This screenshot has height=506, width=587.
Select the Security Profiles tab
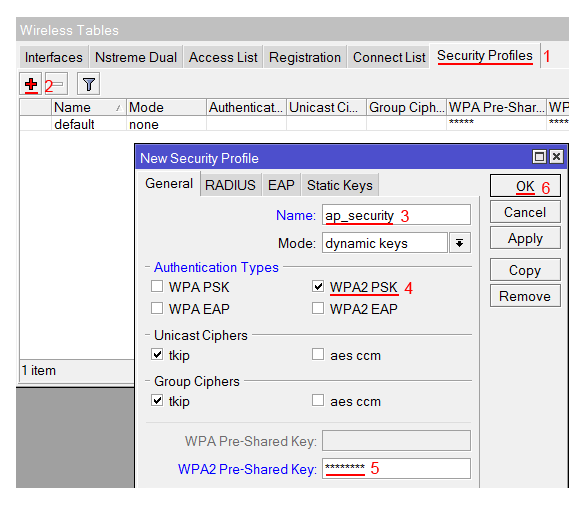pos(485,56)
